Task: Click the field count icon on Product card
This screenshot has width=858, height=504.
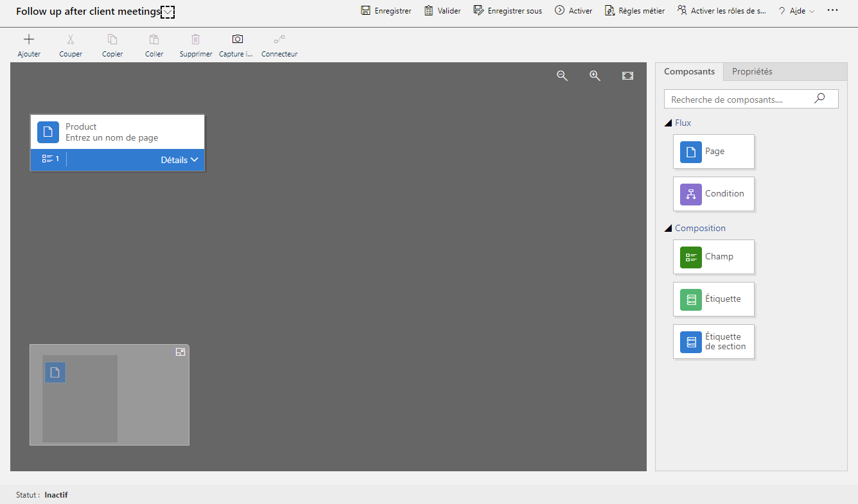Action: (x=48, y=159)
